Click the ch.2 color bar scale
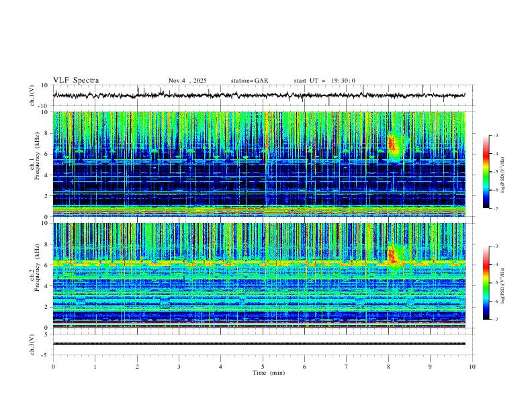This screenshot has height=411, width=532. [486, 283]
